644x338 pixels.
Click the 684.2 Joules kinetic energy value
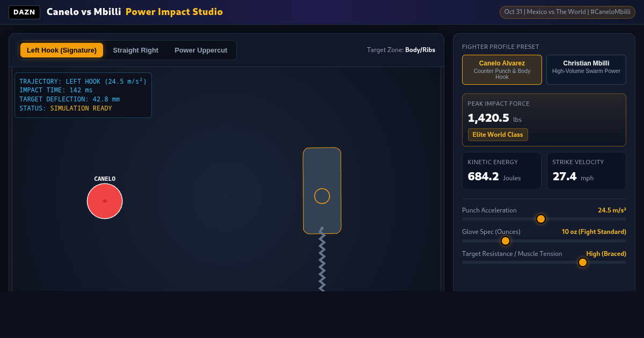click(x=494, y=177)
